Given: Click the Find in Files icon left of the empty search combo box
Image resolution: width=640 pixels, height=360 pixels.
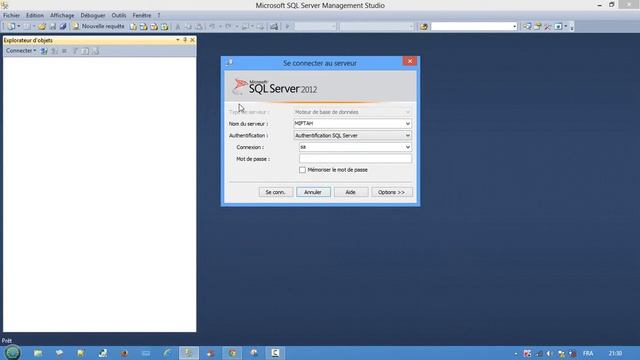Looking at the screenshot, I should click(424, 27).
